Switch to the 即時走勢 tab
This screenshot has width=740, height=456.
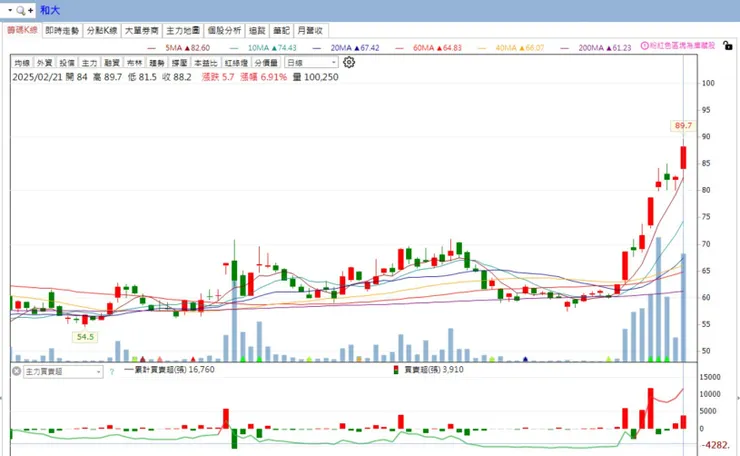coord(62,31)
